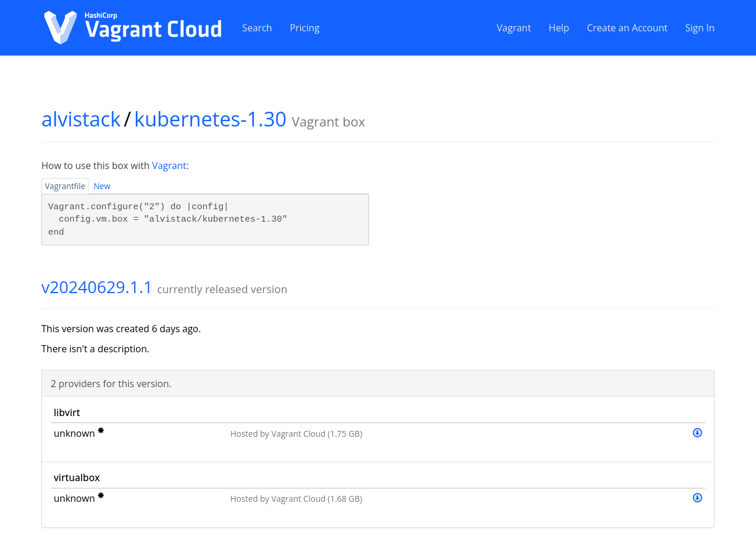Image resolution: width=756 pixels, height=555 pixels.
Task: Open version v20240629.1.1 link
Action: point(97,287)
